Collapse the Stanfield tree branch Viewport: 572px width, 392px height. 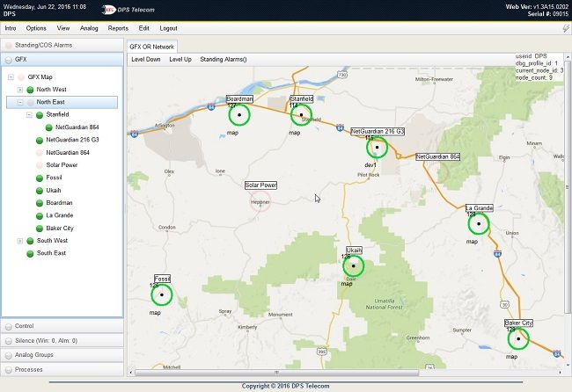coord(29,115)
